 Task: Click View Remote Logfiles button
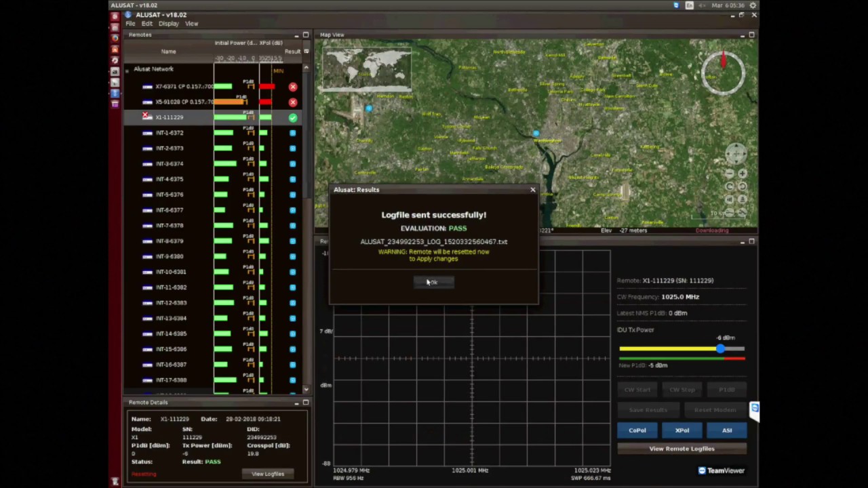(682, 449)
